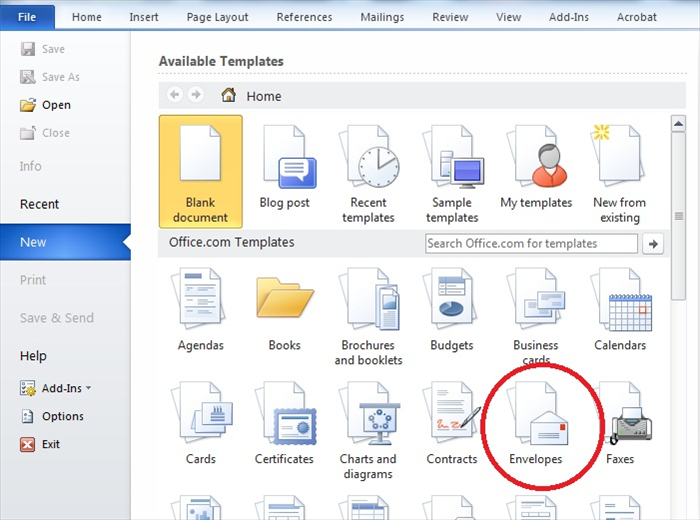Viewport: 700px width, 520px height.
Task: Click Close in the File sidebar
Action: (x=45, y=133)
